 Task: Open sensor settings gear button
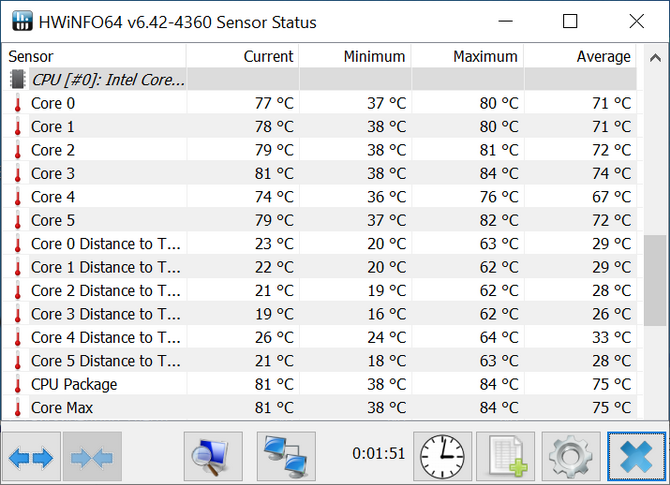[571, 456]
